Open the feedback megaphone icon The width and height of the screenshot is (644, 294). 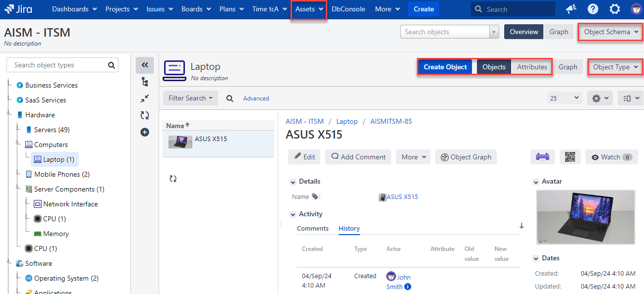(571, 9)
